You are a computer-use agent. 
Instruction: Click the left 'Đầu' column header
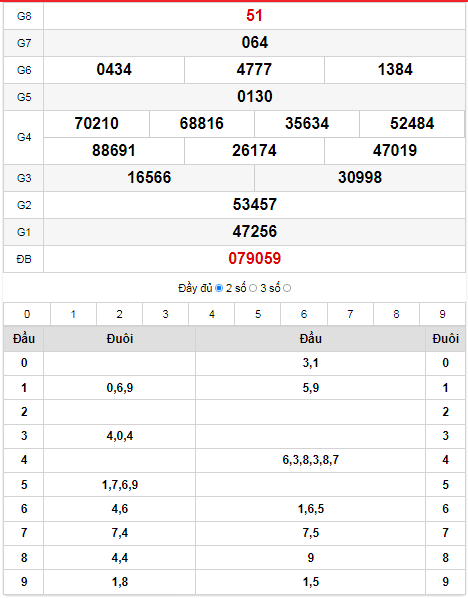(24, 339)
